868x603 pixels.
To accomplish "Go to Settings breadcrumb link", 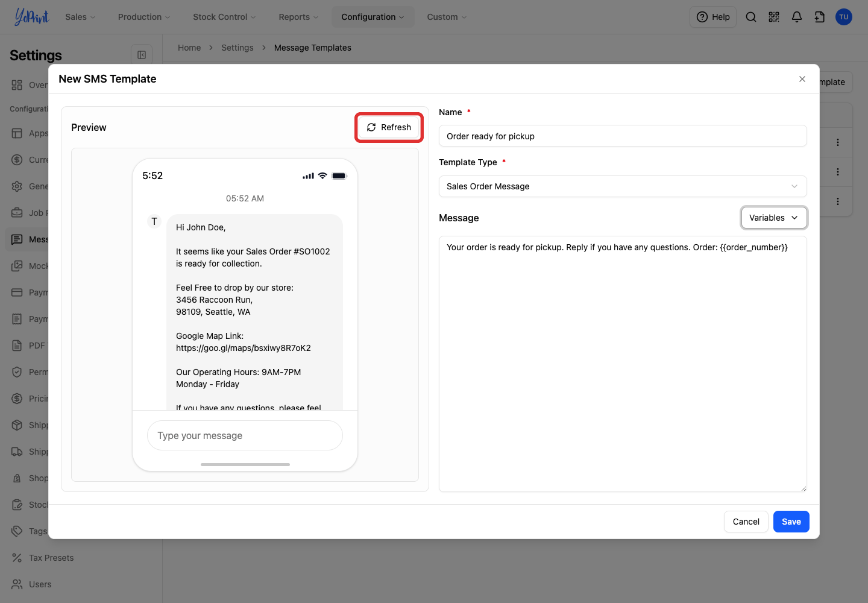I will point(237,48).
